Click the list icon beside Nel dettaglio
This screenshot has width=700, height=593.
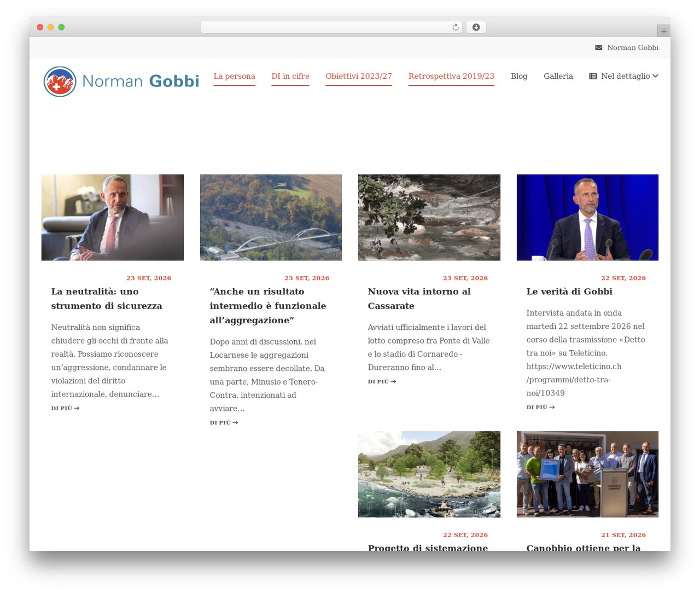tap(593, 76)
